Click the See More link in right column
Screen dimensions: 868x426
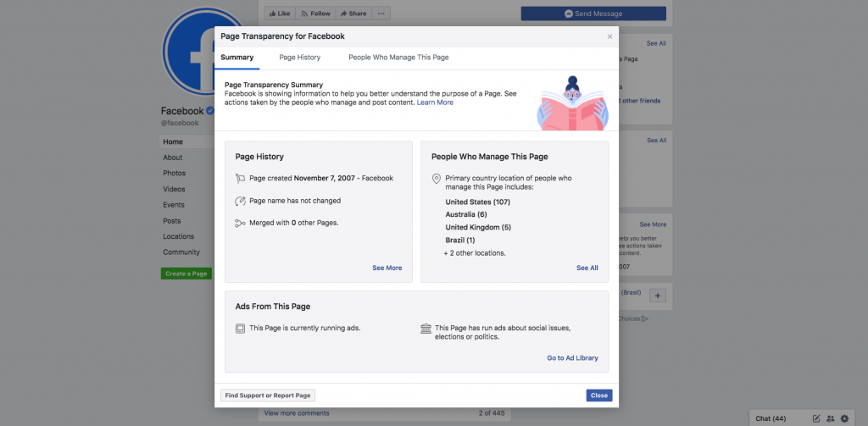654,224
